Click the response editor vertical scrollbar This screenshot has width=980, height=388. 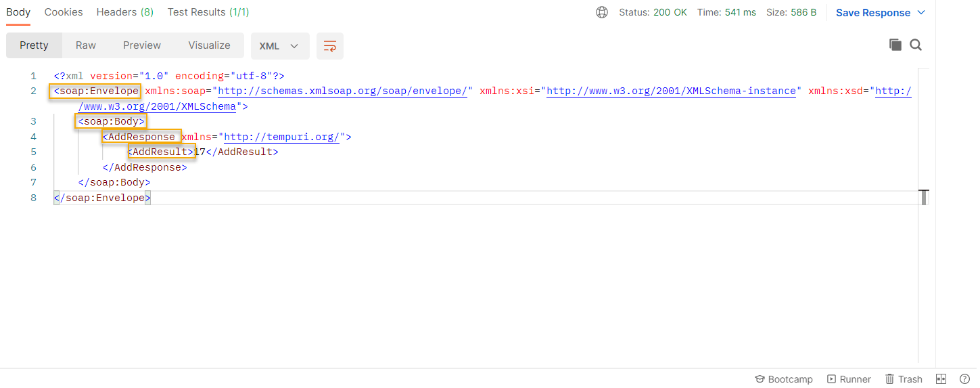tap(924, 215)
